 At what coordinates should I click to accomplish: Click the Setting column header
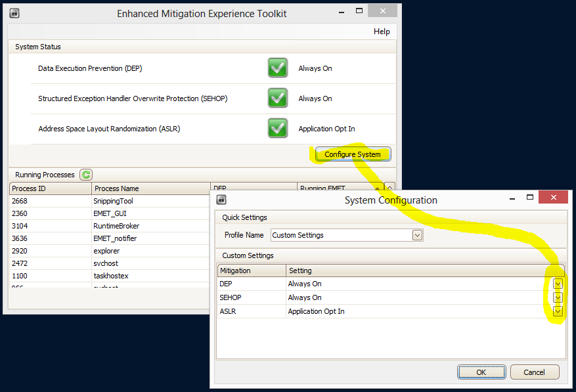(426, 271)
